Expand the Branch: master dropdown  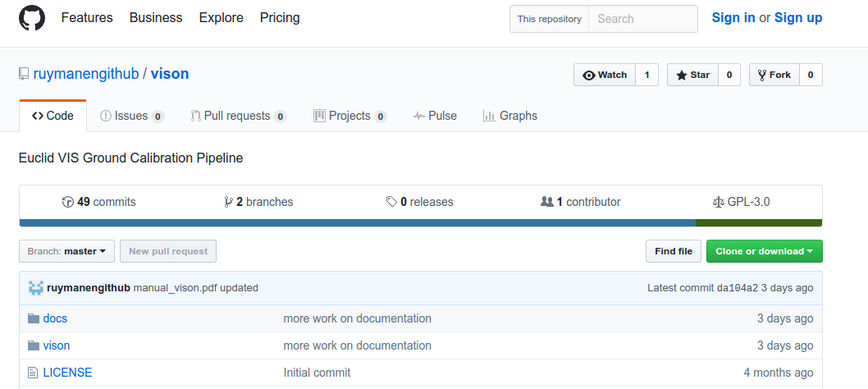tap(67, 251)
